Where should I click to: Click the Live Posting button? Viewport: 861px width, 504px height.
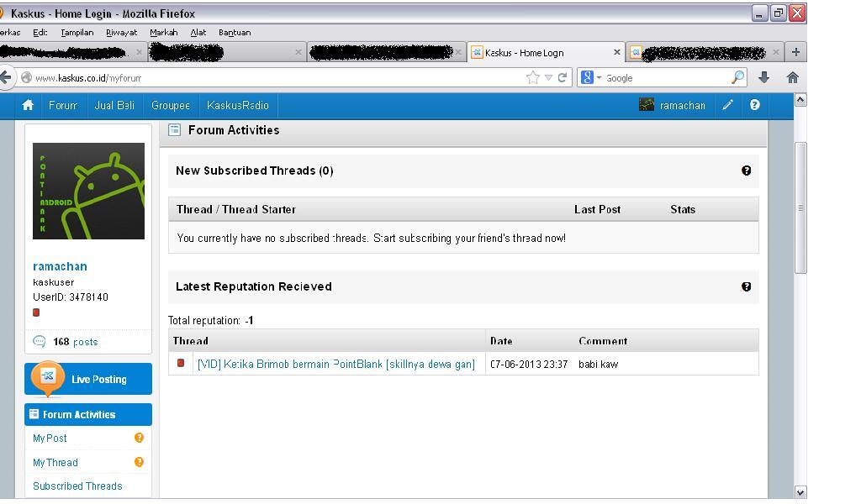88,379
